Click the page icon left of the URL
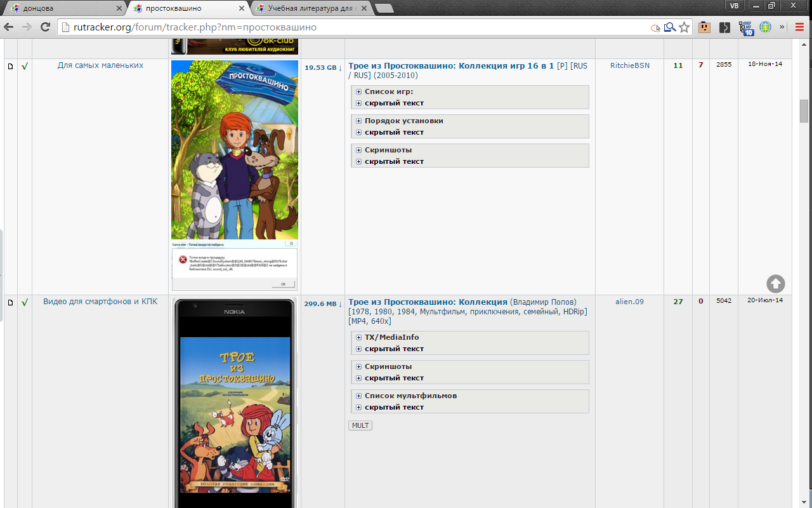Viewport: 812px width, 508px height. point(64,27)
